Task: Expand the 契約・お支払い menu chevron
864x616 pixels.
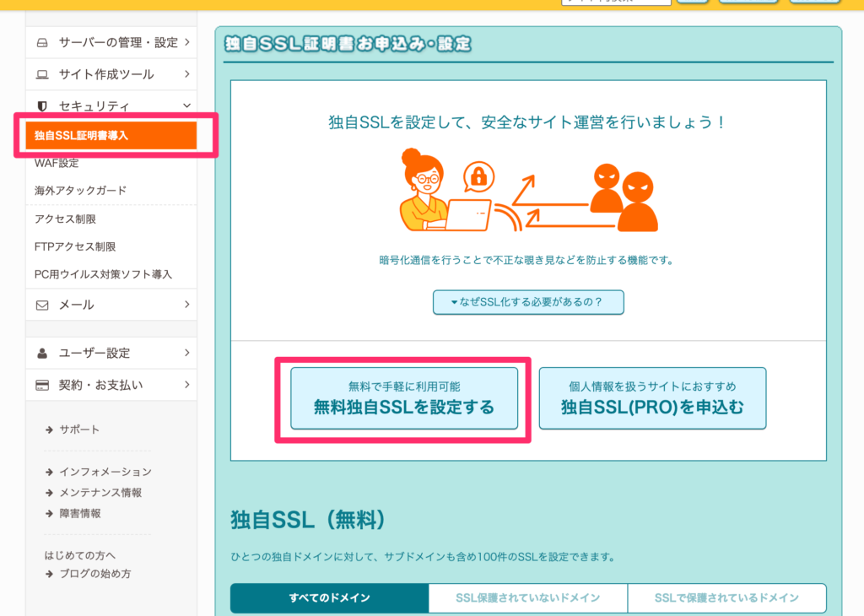Action: 186,385
